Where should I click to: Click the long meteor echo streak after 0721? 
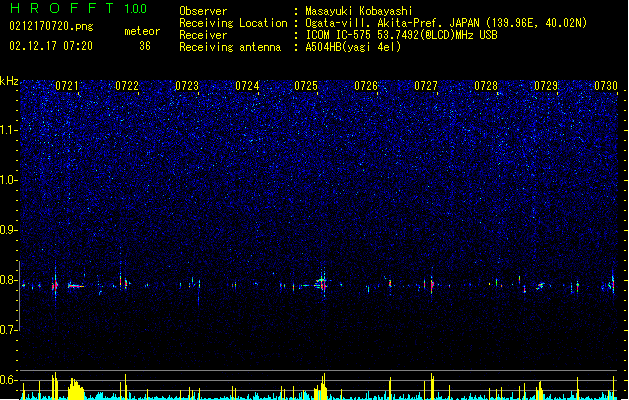pyautogui.click(x=76, y=286)
